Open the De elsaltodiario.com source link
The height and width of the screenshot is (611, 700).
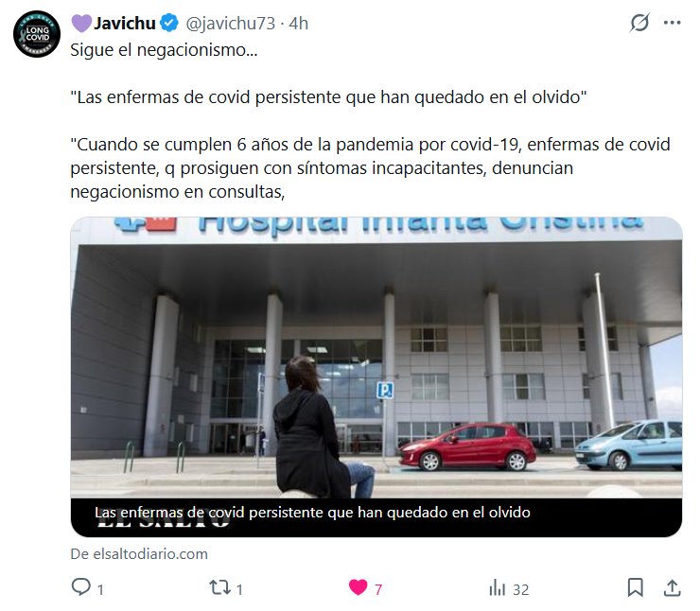pos(139,554)
